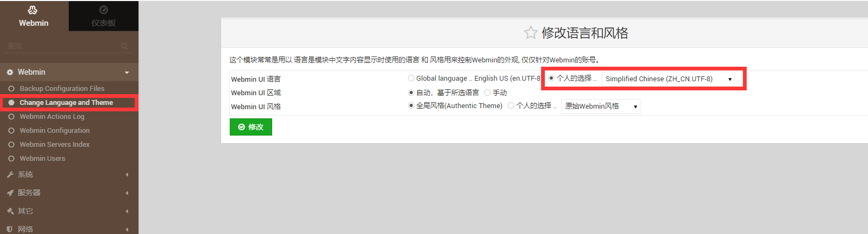Select the 个人的选择 language radio button
868x234 pixels.
(551, 78)
